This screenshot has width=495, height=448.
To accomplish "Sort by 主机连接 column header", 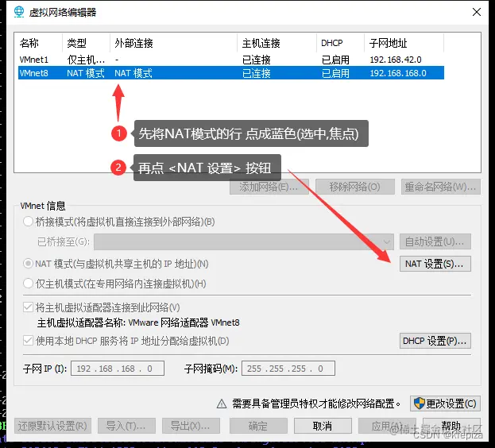I will coord(277,43).
